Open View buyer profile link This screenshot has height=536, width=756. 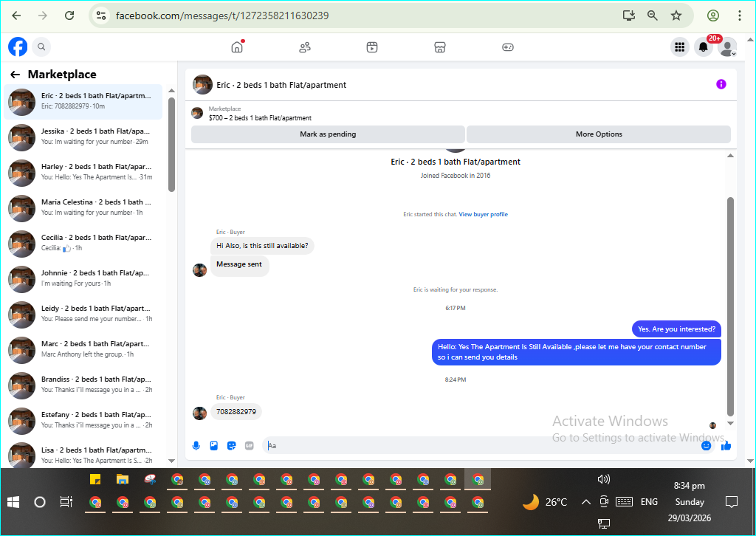point(483,215)
